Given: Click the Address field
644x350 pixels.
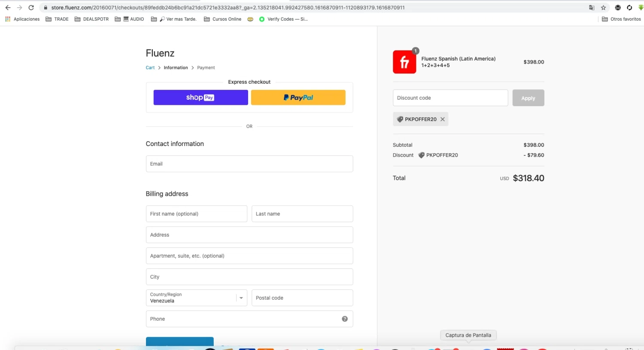Looking at the screenshot, I should click(249, 235).
